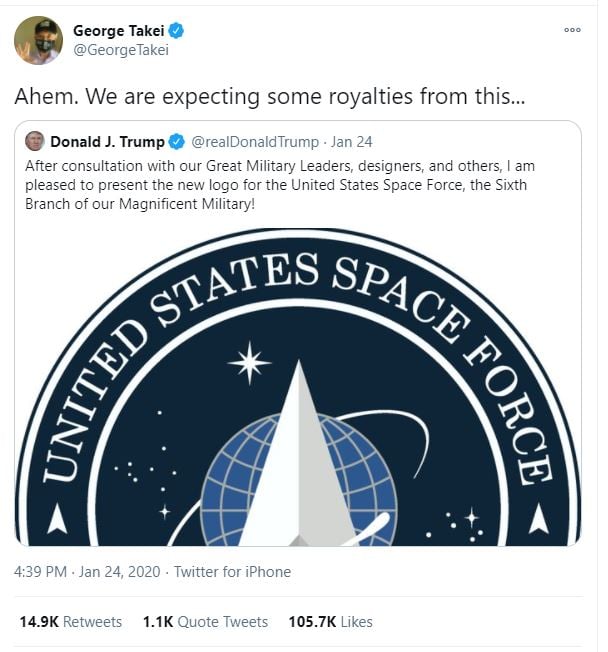View the 1.1K Quote Tweets list
608x652 pixels.
[x=205, y=621]
